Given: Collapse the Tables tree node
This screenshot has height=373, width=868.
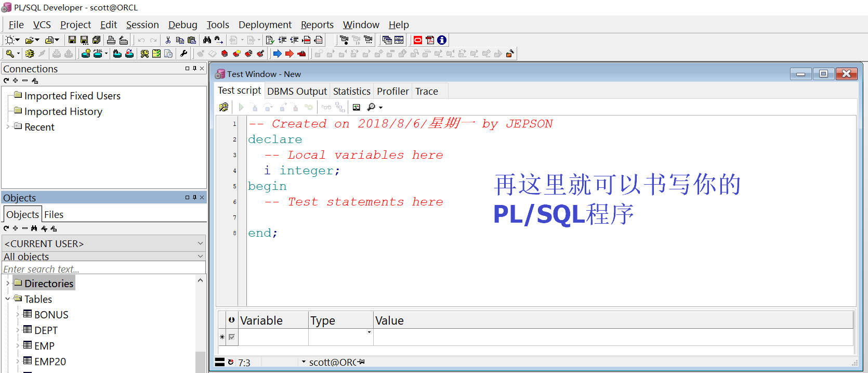Looking at the screenshot, I should [7, 299].
